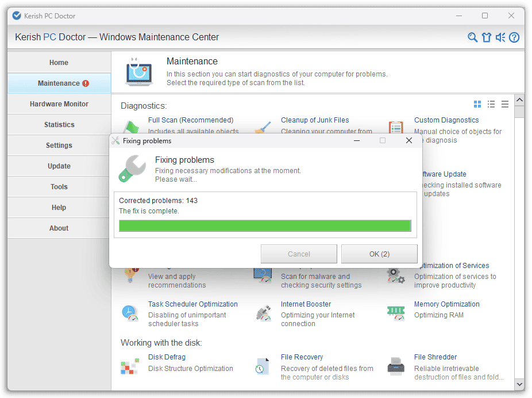Open the Tools section
This screenshot has height=398, width=532.
coord(59,187)
